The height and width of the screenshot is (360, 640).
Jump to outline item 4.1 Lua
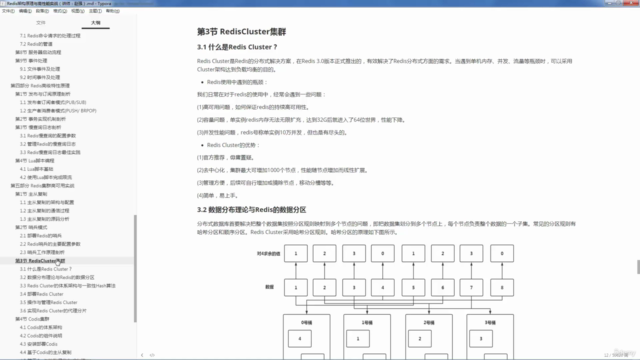[x=36, y=169]
